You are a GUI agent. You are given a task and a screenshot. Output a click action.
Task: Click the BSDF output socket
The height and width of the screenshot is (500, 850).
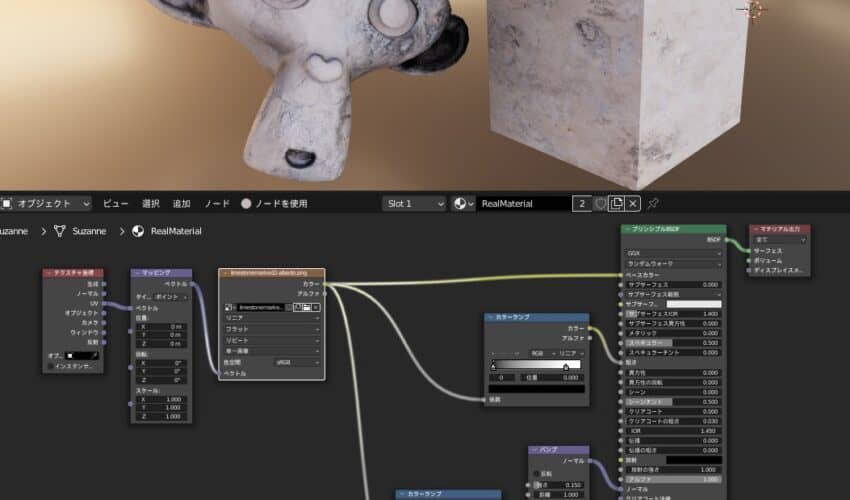726,240
